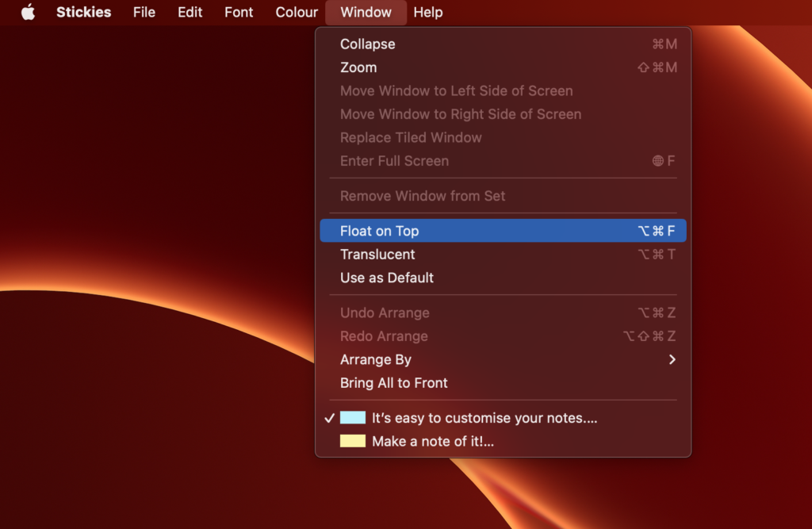Image resolution: width=812 pixels, height=529 pixels.
Task: Click the checkmark beside the customise note
Action: point(329,418)
